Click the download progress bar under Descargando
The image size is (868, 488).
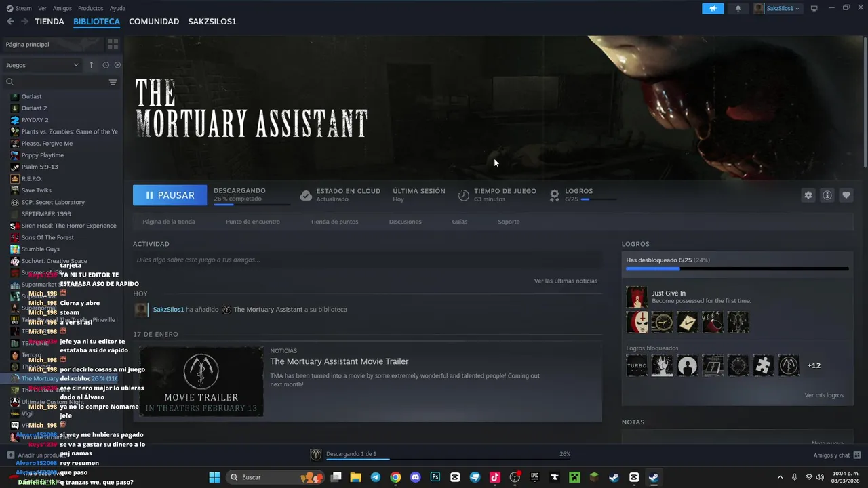pyautogui.click(x=252, y=204)
